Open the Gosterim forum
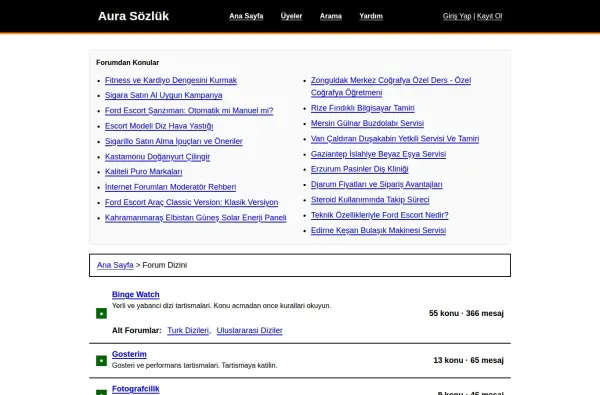The height and width of the screenshot is (395, 600). [129, 354]
